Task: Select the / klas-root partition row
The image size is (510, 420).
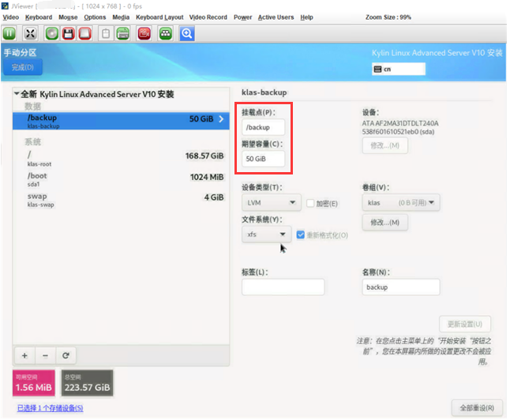Action: tap(121, 159)
